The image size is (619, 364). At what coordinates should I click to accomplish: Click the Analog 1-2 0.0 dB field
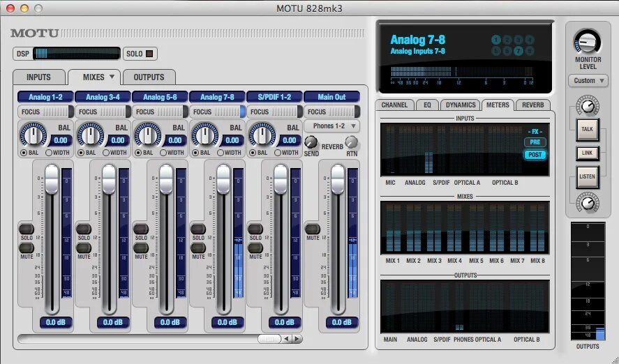pyautogui.click(x=56, y=322)
